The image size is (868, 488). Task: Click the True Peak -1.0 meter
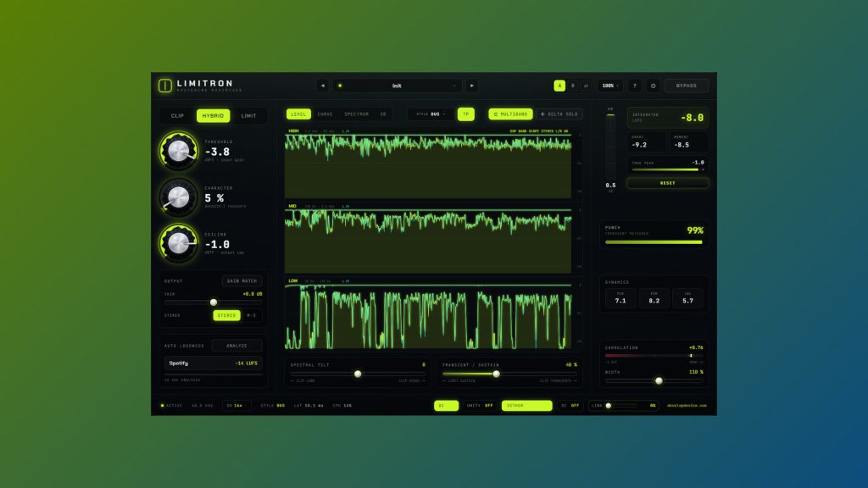pos(668,165)
